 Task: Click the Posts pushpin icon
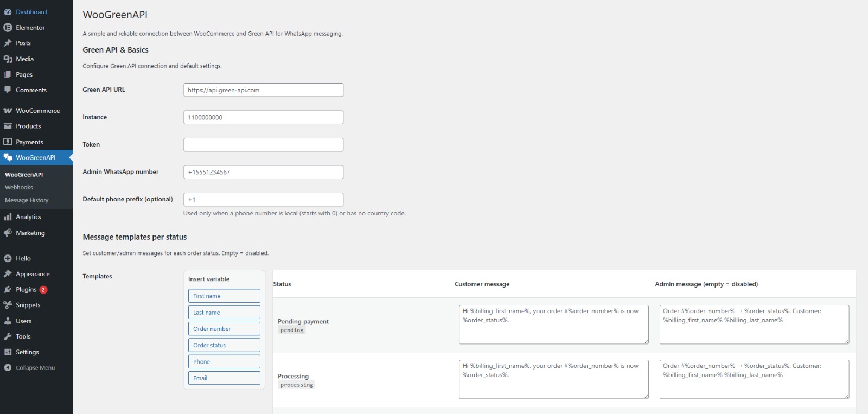(8, 43)
